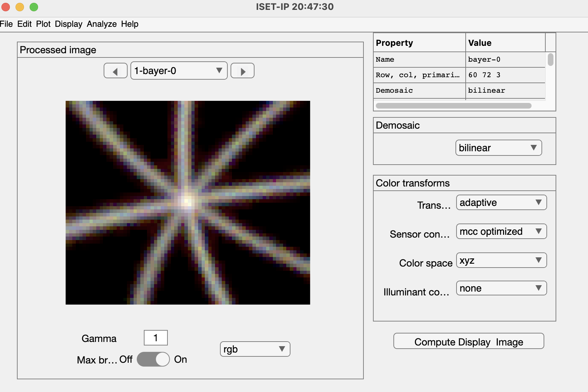Open the File menu
Image resolution: width=588 pixels, height=392 pixels.
pyautogui.click(x=6, y=24)
